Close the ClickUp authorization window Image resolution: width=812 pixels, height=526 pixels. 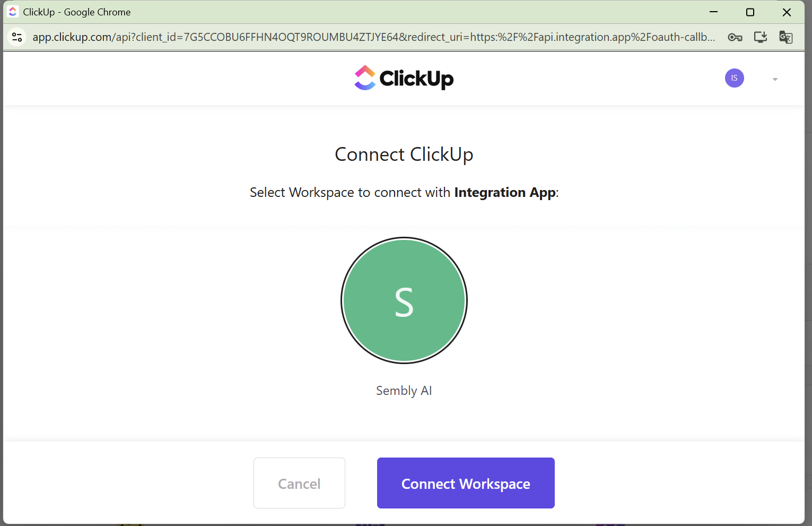pos(787,12)
